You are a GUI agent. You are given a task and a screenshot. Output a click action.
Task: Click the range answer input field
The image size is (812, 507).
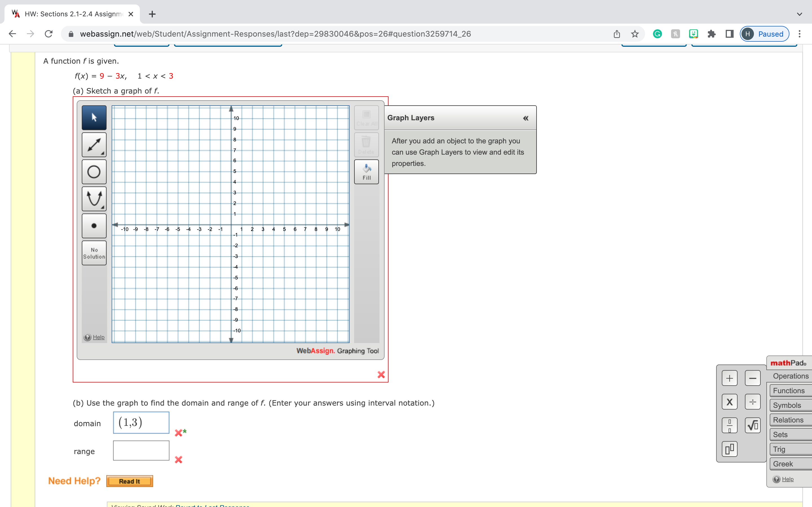coord(141,451)
